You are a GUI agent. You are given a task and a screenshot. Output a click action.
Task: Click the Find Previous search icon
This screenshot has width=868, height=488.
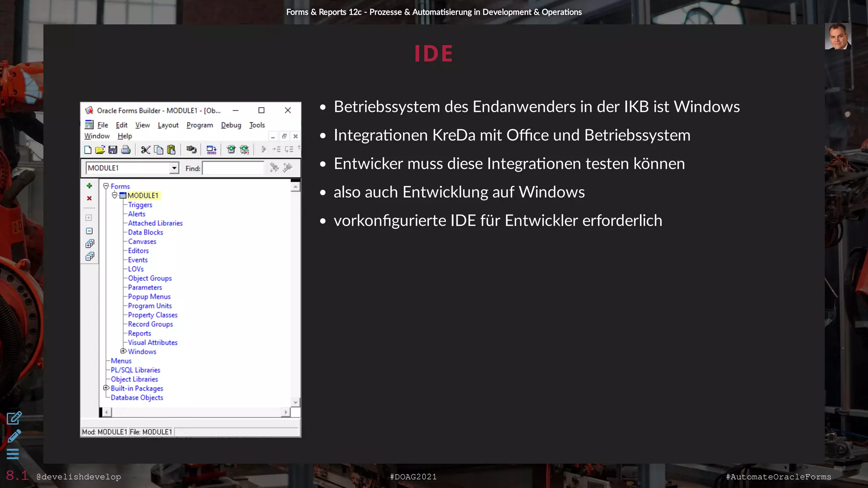click(x=287, y=168)
